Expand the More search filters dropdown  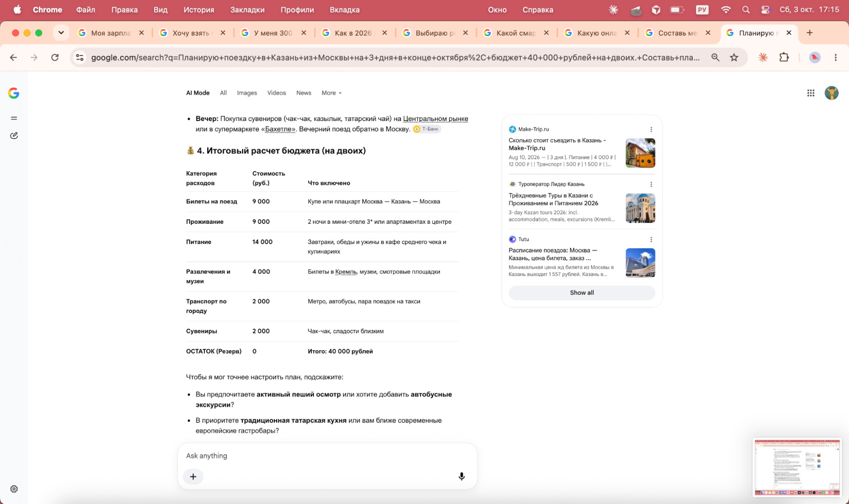pyautogui.click(x=331, y=93)
